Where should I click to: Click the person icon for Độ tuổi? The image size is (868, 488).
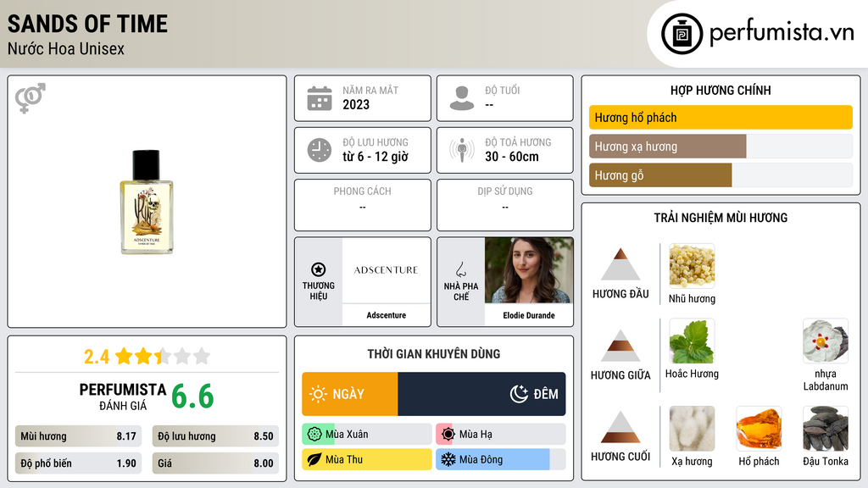(x=462, y=98)
